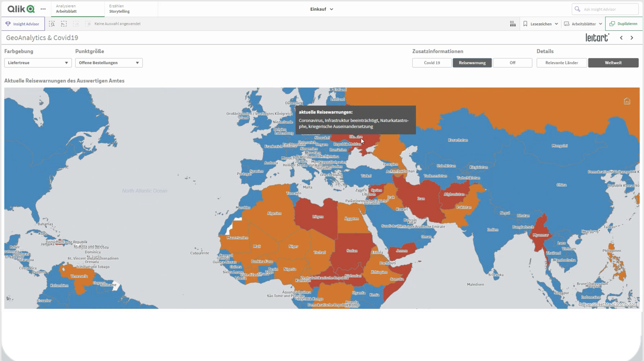This screenshot has height=361, width=644.
Task: Click the Keine Auswahl angewendet text
Action: coord(117,24)
